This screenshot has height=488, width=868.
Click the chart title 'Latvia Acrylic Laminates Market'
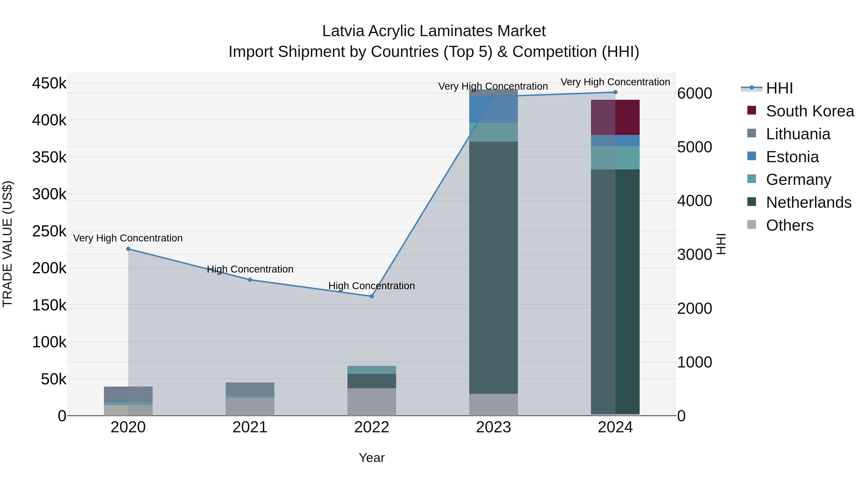pyautogui.click(x=434, y=31)
